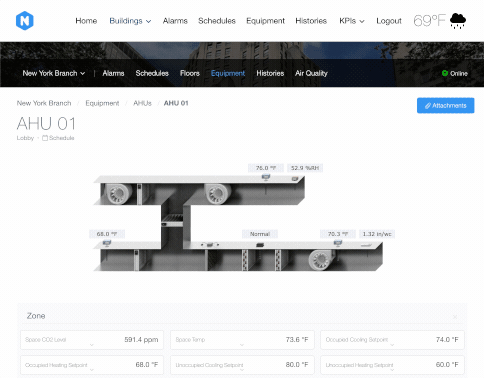The image size is (484, 378).
Task: Click the rain cloud weather icon
Action: 458,21
